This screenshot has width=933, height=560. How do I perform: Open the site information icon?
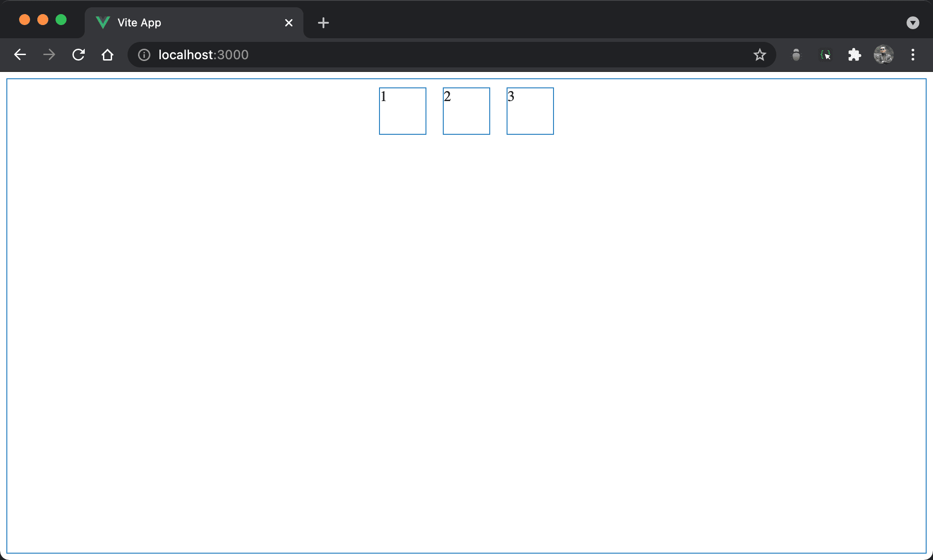tap(144, 55)
